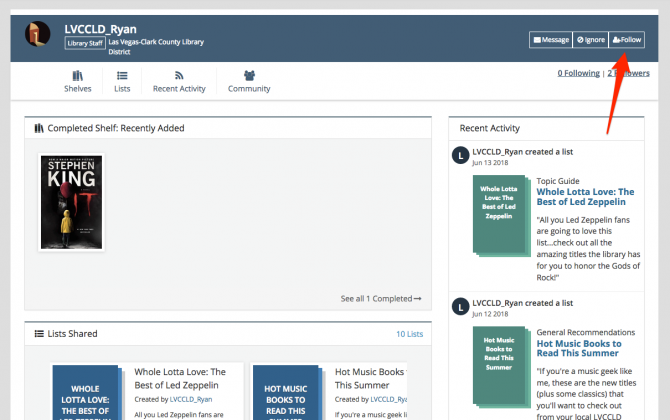Follow LVCCLD_Ryan with the Follow button
670x420 pixels.
click(627, 40)
